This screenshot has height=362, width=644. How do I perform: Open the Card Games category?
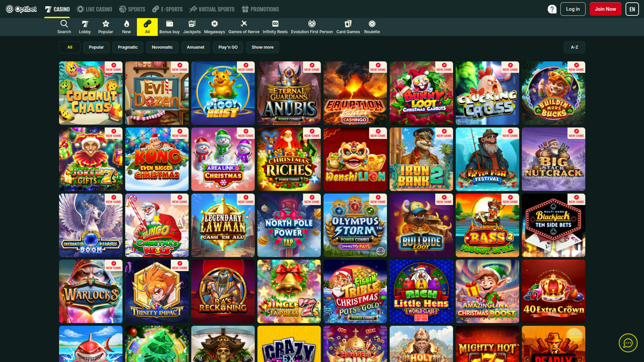pos(348,27)
